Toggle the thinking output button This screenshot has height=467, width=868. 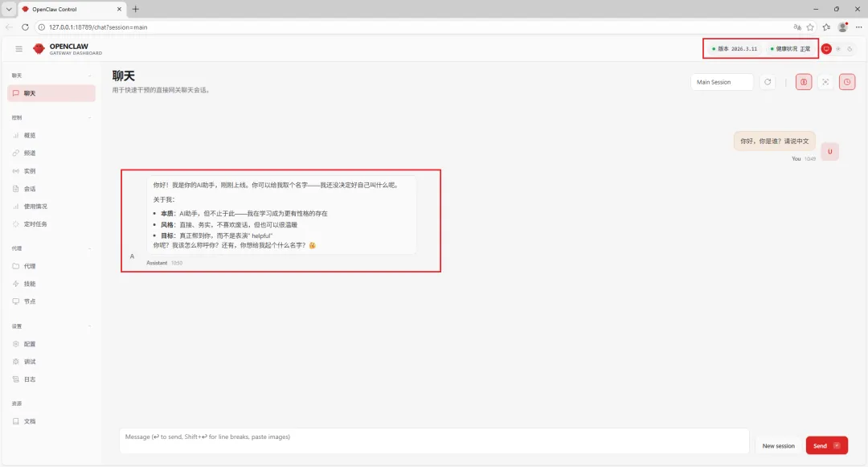coord(803,82)
